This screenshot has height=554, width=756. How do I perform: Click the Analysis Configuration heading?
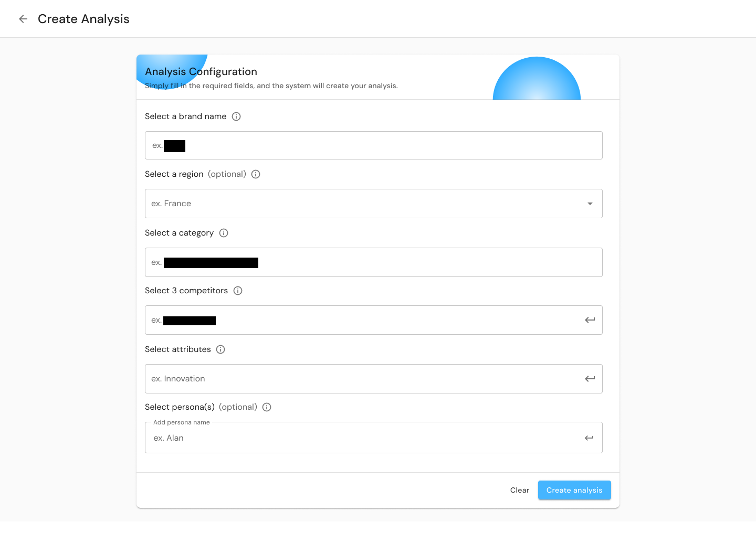(x=201, y=71)
